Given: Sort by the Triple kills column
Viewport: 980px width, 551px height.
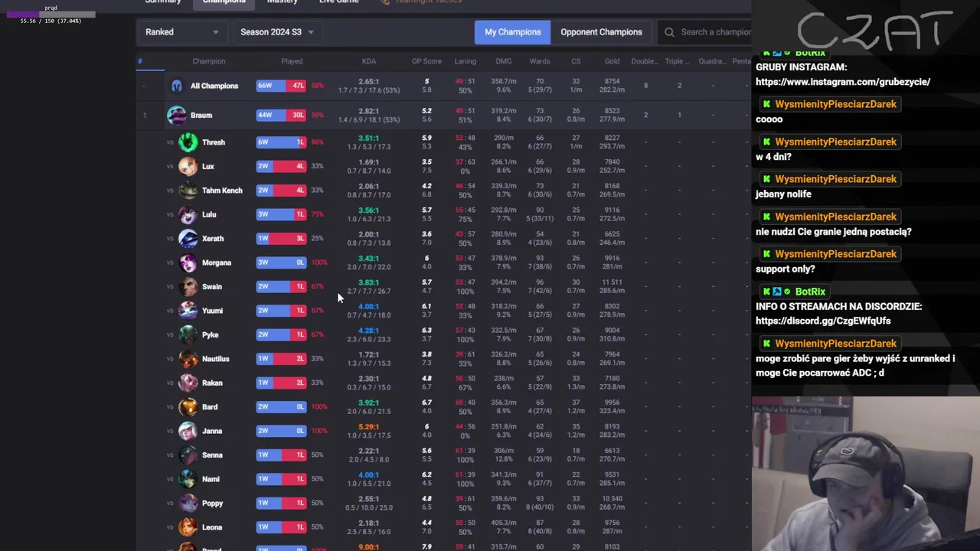Looking at the screenshot, I should coord(678,61).
